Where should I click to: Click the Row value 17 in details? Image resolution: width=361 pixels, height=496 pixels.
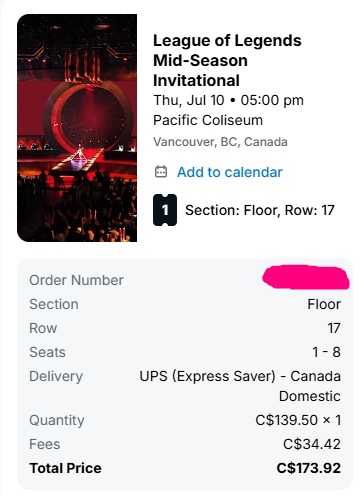click(334, 328)
